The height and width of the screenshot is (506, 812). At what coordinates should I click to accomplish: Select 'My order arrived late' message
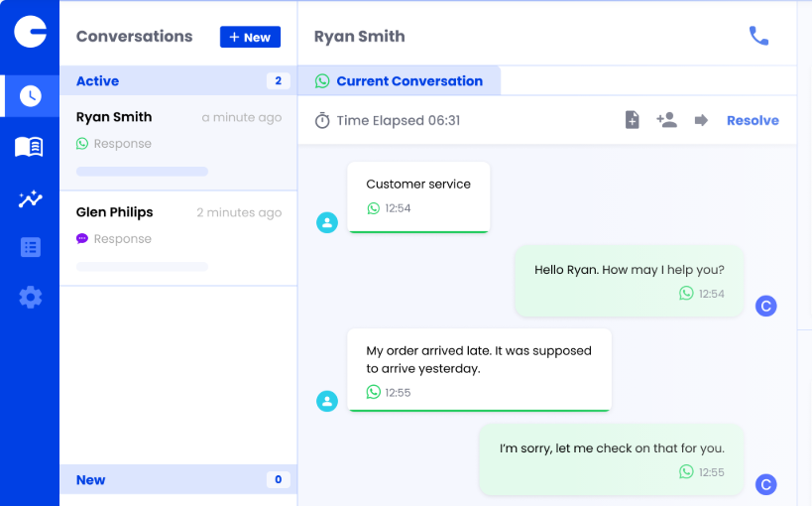tap(480, 370)
